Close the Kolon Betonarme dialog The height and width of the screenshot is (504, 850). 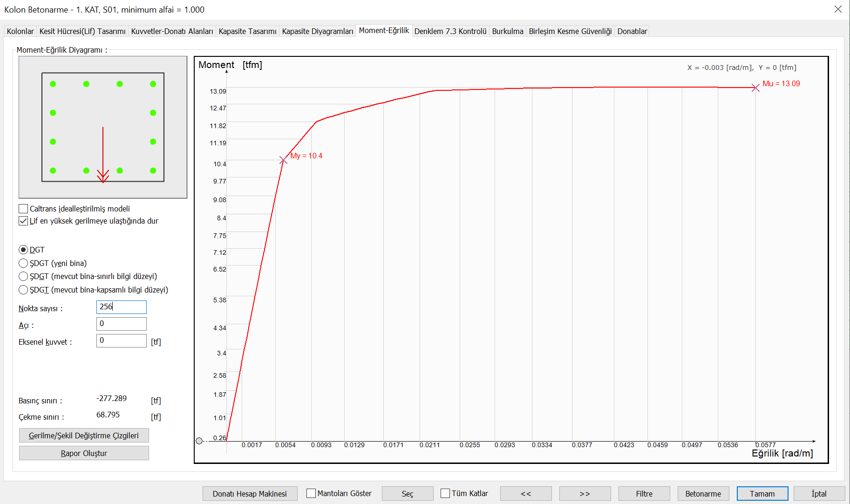838,9
